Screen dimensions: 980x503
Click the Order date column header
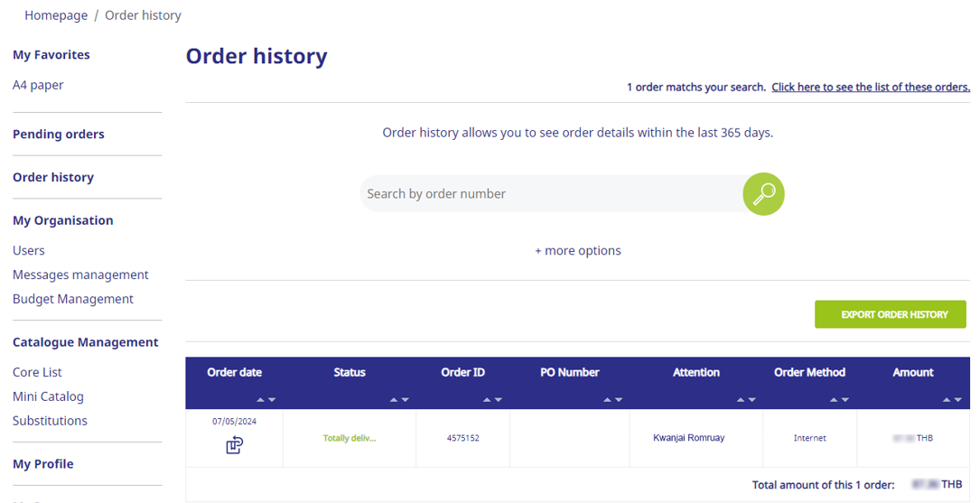coord(234,372)
